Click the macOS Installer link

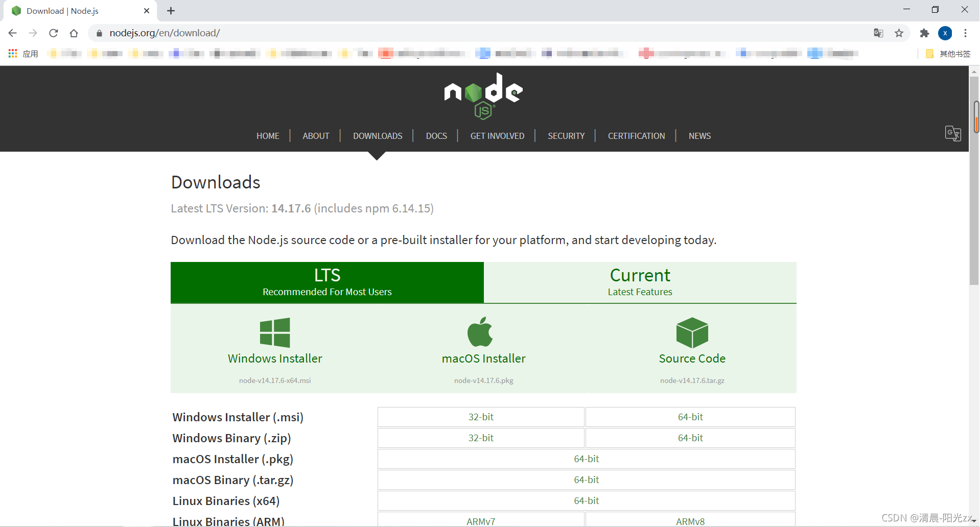[483, 358]
